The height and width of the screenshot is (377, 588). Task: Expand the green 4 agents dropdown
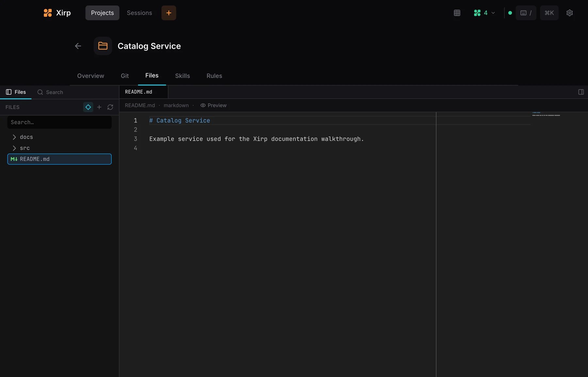484,13
